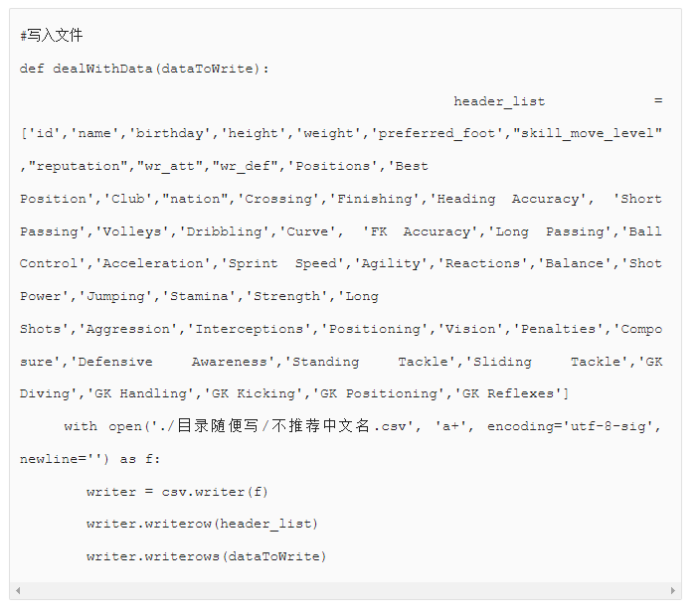Click the 'writer.writerow(header_list)' line
The image size is (700, 613).
pyautogui.click(x=202, y=525)
